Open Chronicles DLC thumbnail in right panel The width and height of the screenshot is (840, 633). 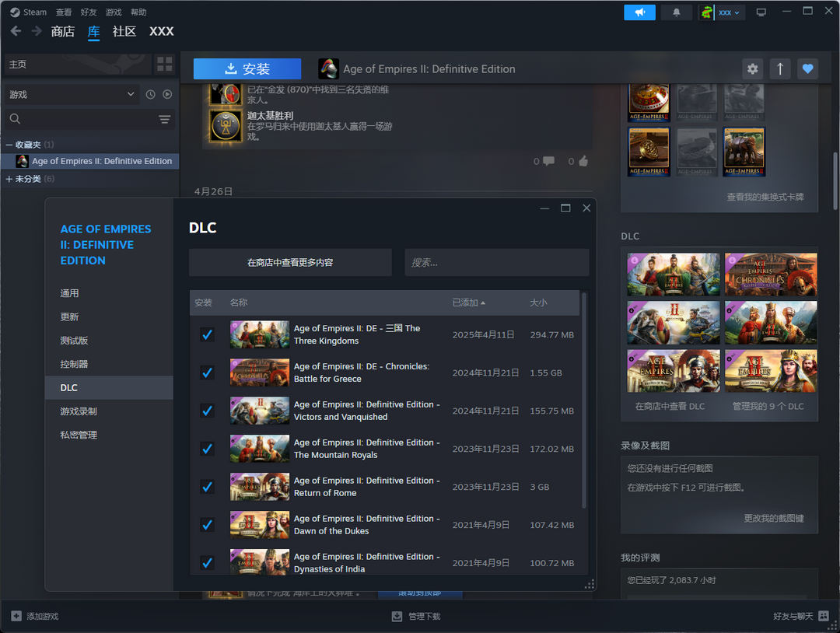tap(771, 275)
